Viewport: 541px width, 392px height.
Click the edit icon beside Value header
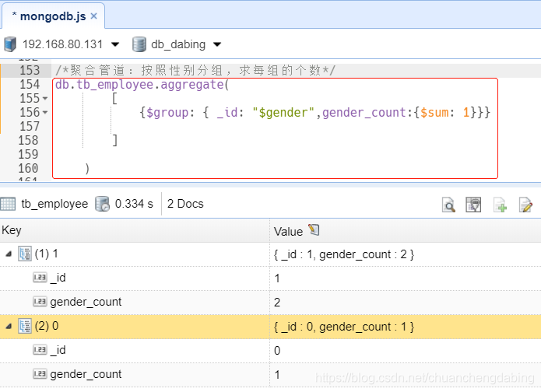[x=314, y=230]
